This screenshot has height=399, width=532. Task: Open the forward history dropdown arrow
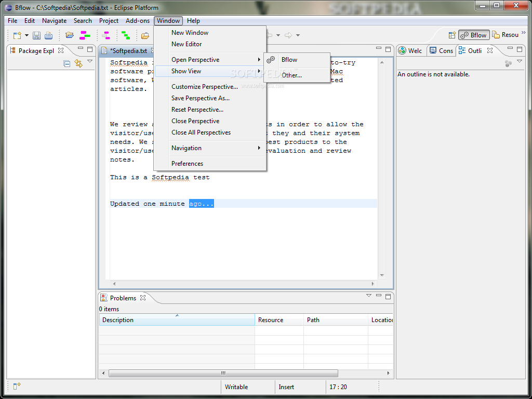coord(298,35)
